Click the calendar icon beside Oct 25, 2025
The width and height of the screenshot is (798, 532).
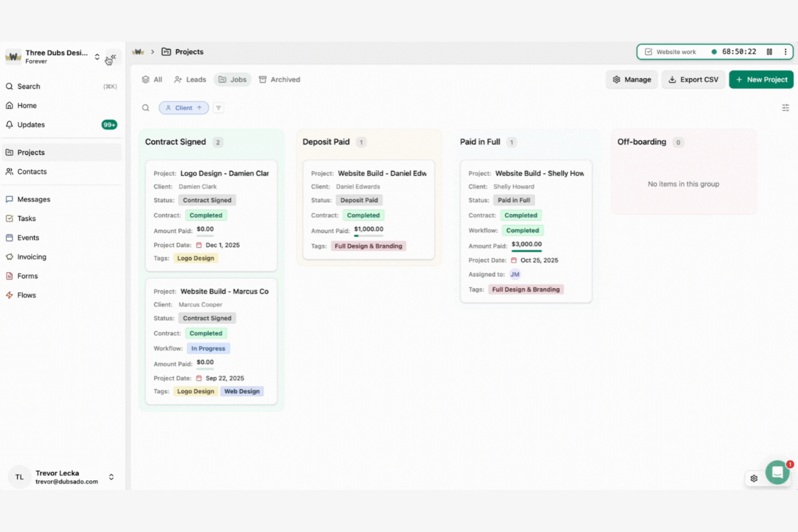tap(513, 260)
